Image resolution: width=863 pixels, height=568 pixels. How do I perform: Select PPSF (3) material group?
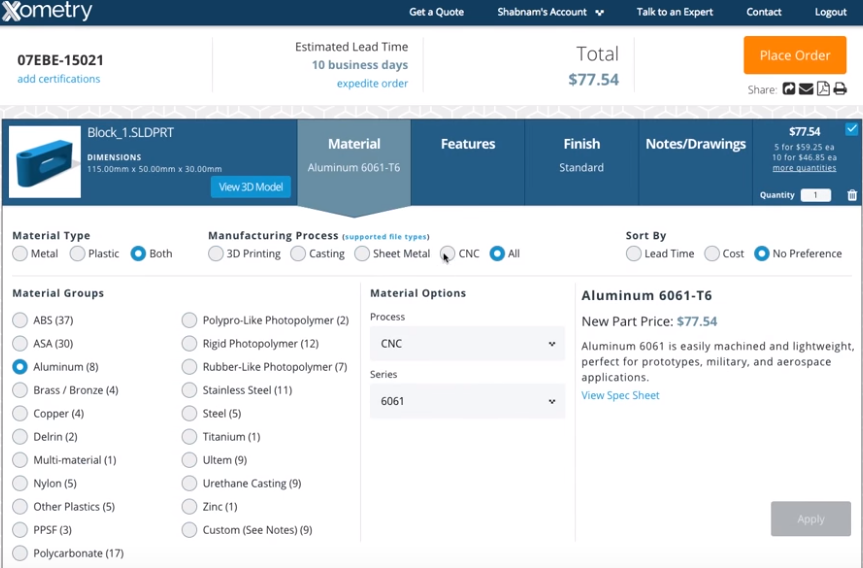tap(20, 529)
